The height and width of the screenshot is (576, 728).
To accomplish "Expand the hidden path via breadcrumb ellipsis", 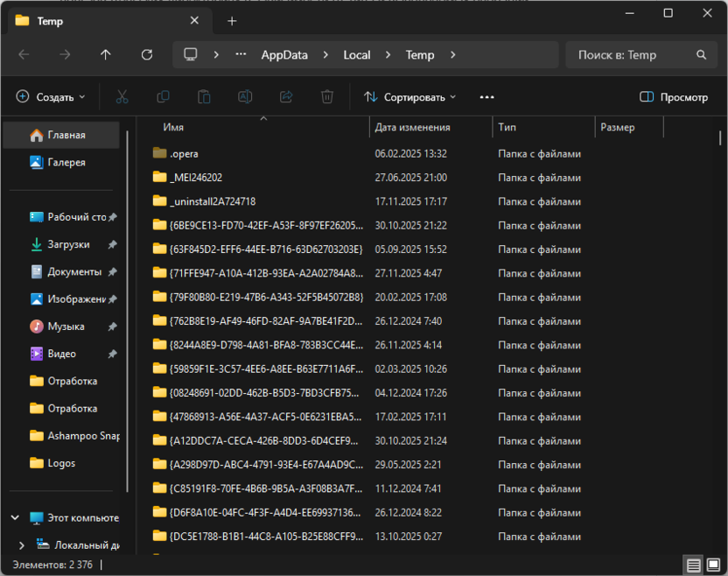I will (240, 54).
